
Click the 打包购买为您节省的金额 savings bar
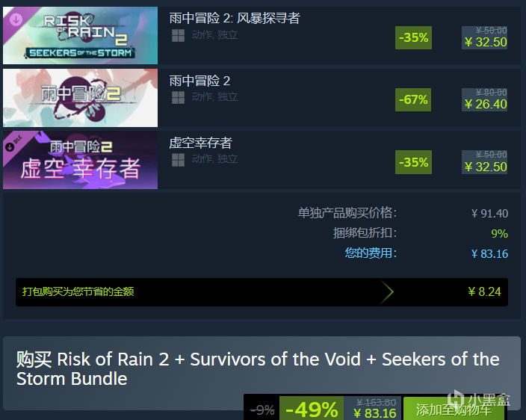point(262,292)
